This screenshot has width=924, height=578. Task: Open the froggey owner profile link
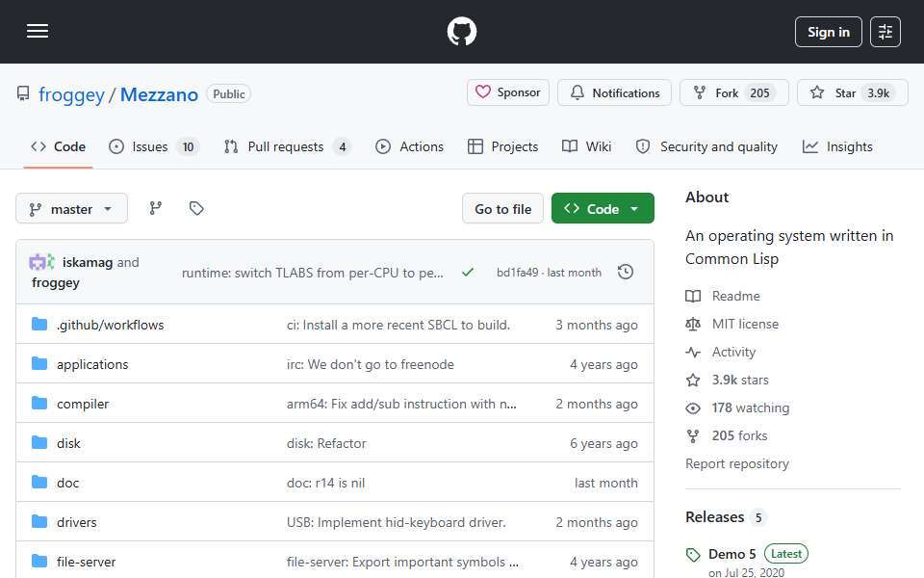pos(71,94)
